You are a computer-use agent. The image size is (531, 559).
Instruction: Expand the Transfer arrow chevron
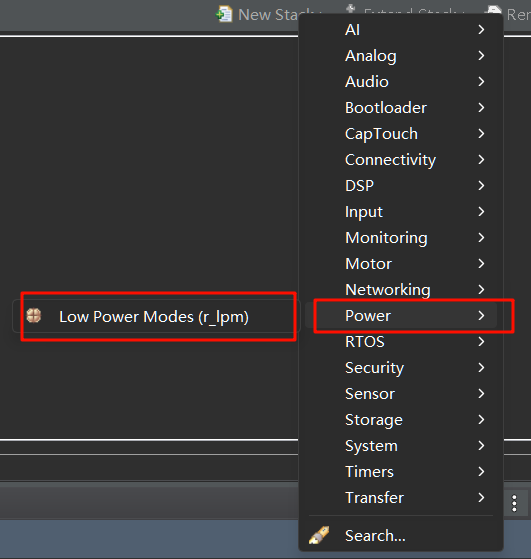point(481,498)
